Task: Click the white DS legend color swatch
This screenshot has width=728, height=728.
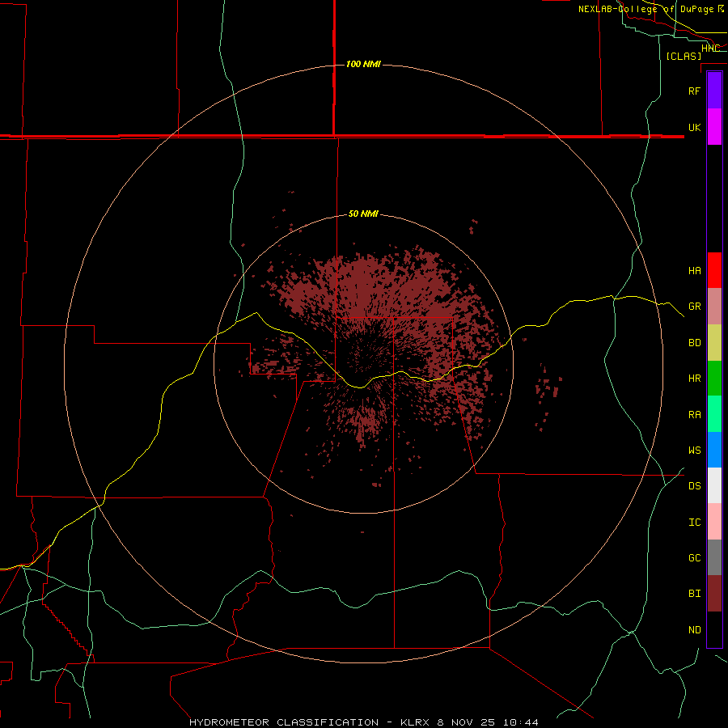Action: (714, 485)
